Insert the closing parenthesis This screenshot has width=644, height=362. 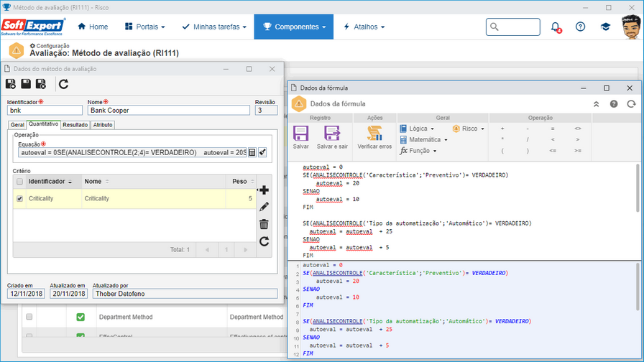pos(528,151)
